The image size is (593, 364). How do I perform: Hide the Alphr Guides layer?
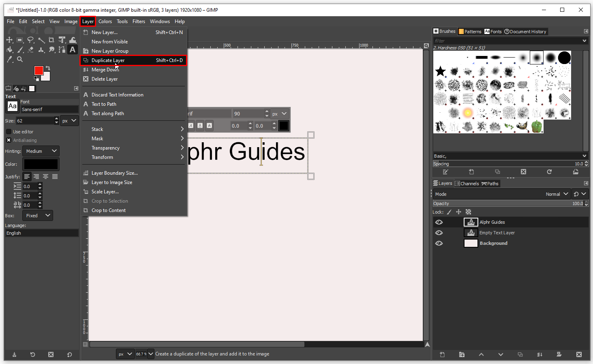[439, 222]
